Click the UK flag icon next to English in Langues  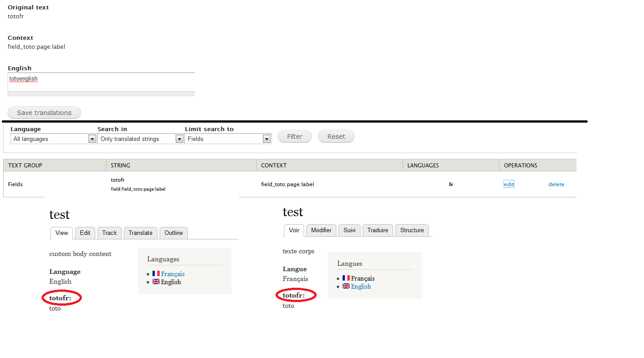345,286
